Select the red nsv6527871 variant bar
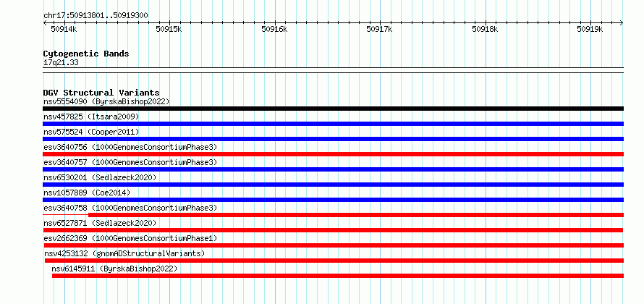The image size is (644, 304). click(333, 230)
